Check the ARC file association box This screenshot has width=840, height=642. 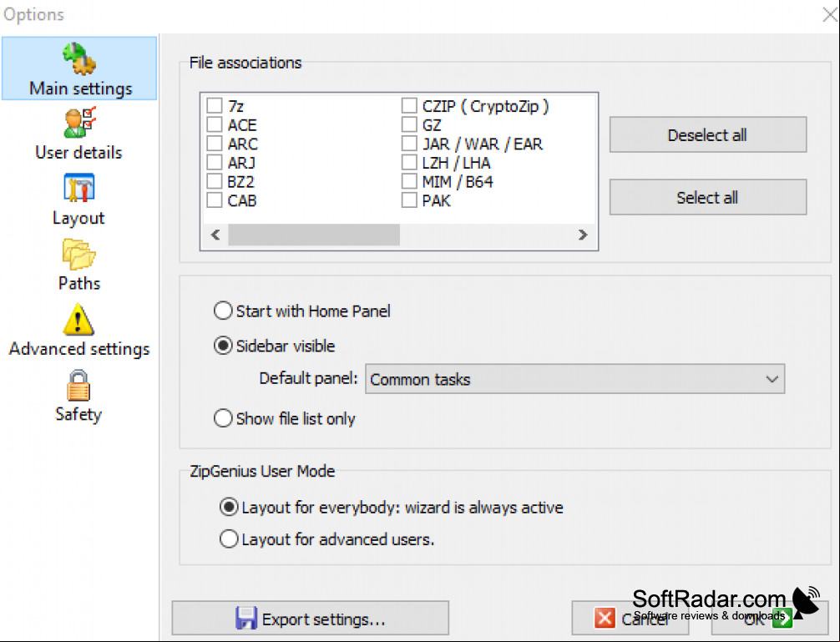[x=215, y=143]
